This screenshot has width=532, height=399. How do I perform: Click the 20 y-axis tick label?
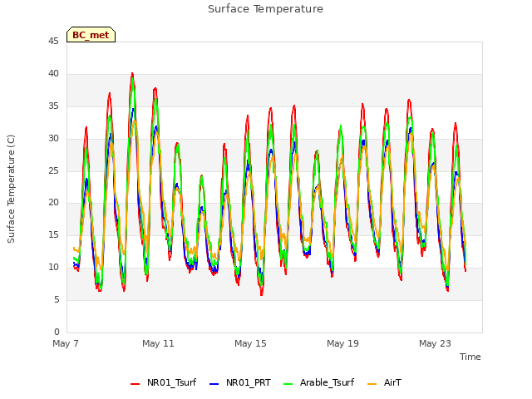pos(53,203)
